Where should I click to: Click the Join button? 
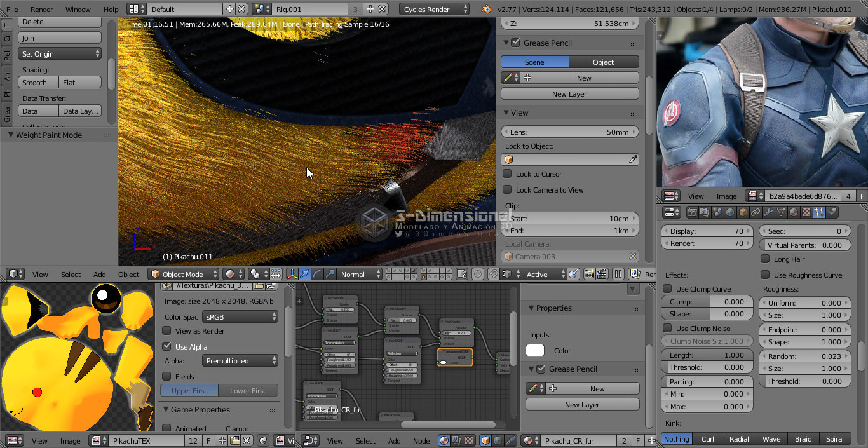tap(60, 38)
